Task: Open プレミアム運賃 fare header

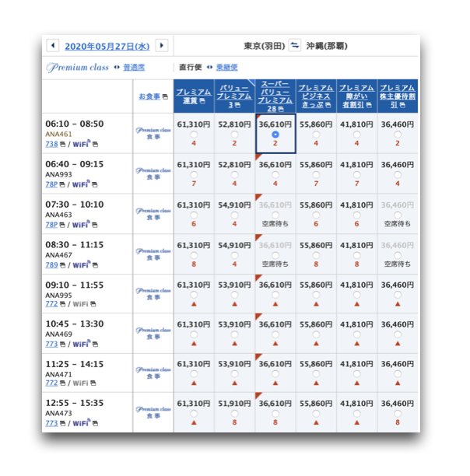Action: tap(194, 96)
